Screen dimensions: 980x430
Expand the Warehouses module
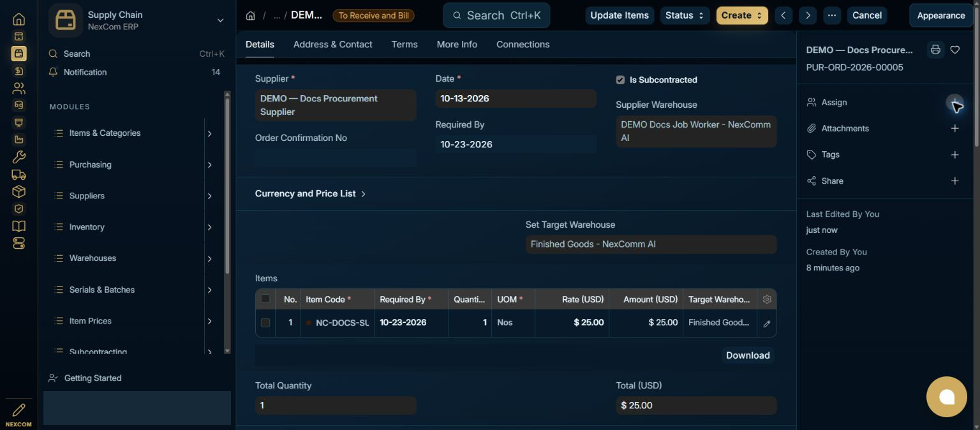click(x=209, y=258)
